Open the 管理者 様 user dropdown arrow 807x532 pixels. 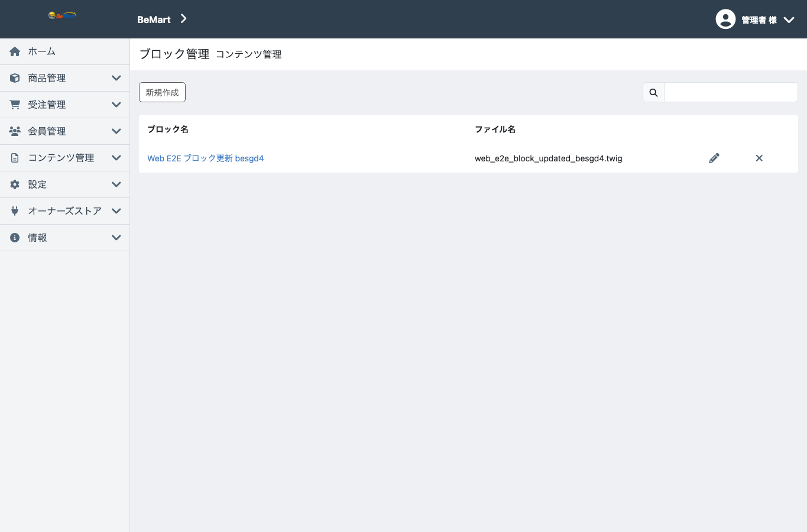click(789, 20)
